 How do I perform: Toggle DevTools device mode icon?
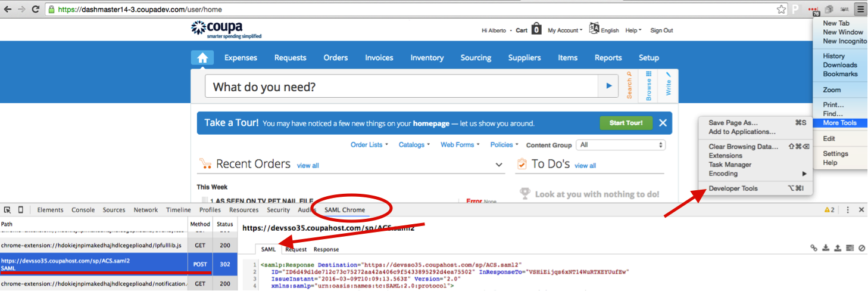coord(21,210)
